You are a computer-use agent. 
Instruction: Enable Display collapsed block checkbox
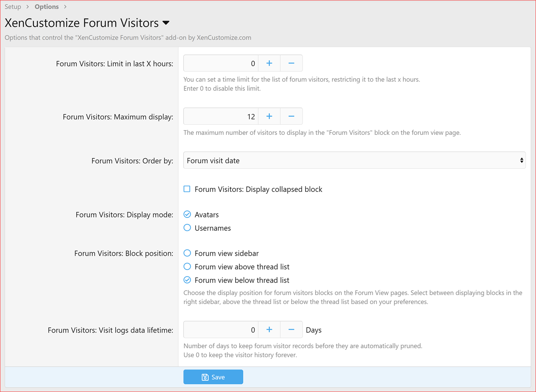pyautogui.click(x=187, y=189)
